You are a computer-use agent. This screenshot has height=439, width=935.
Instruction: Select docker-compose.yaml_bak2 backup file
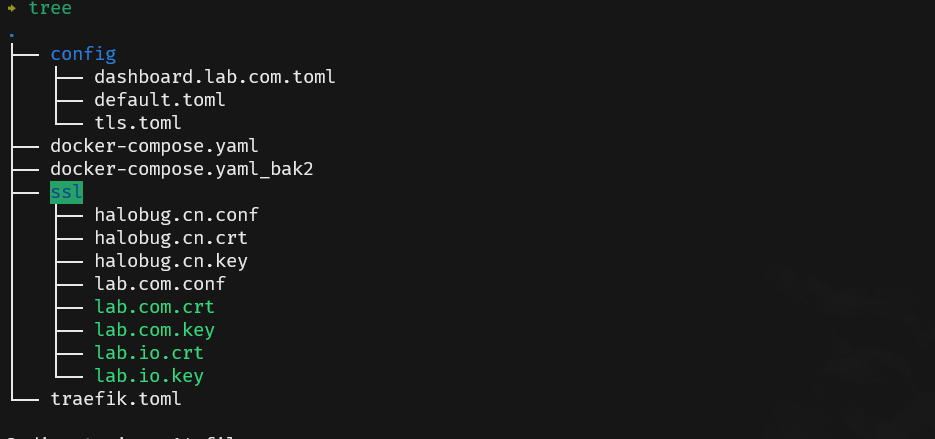[182, 169]
